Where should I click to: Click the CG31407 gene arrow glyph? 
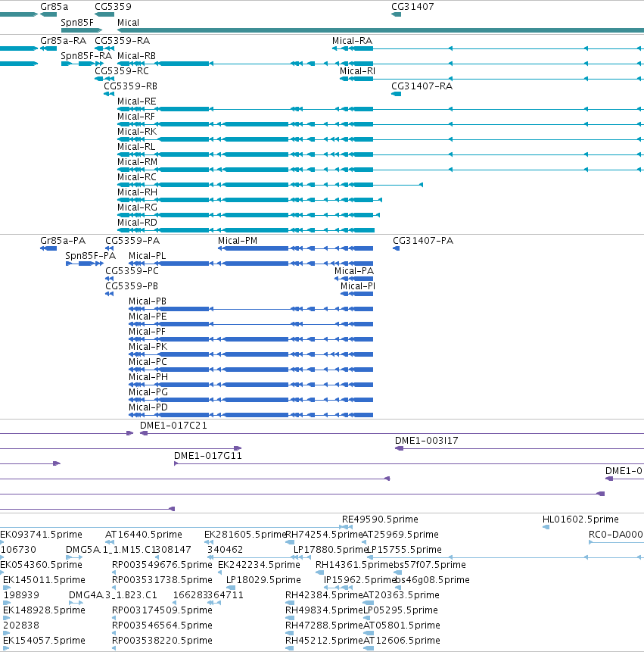point(396,14)
